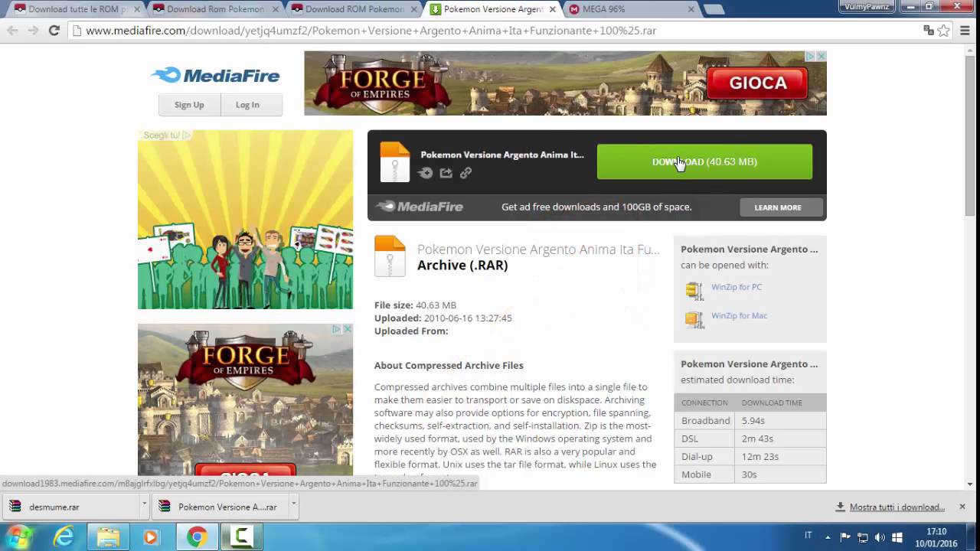This screenshot has height=551, width=980.
Task: Click the share arrow icon under file name
Action: click(x=446, y=173)
